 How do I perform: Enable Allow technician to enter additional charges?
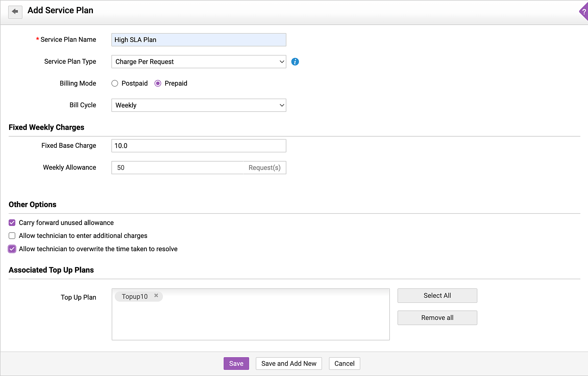12,236
